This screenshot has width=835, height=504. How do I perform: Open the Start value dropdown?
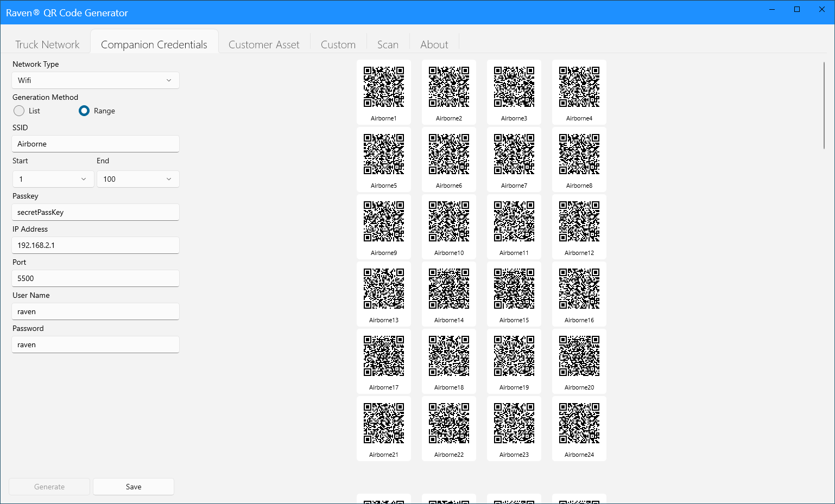53,179
